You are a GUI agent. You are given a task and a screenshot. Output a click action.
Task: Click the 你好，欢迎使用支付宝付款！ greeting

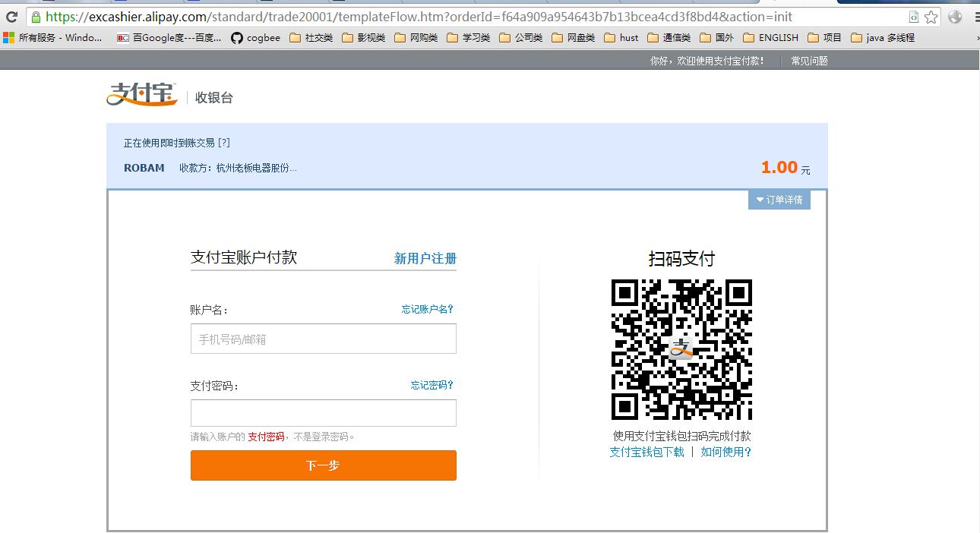tap(707, 61)
